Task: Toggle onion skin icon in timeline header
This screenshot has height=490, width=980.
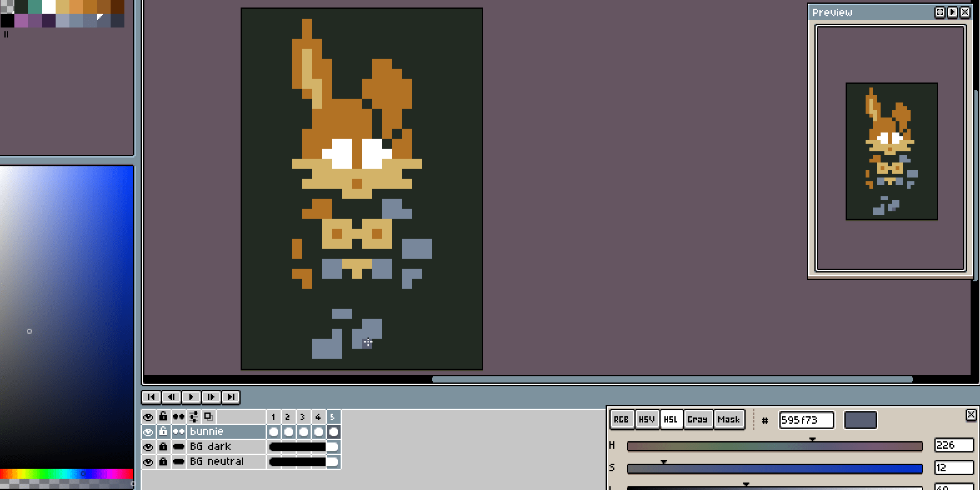Action: 209,417
